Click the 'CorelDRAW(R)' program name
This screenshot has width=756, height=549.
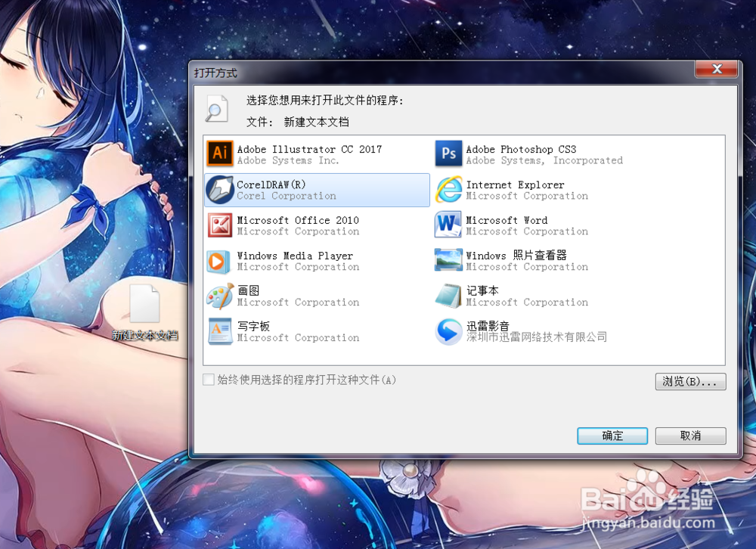coord(271,185)
